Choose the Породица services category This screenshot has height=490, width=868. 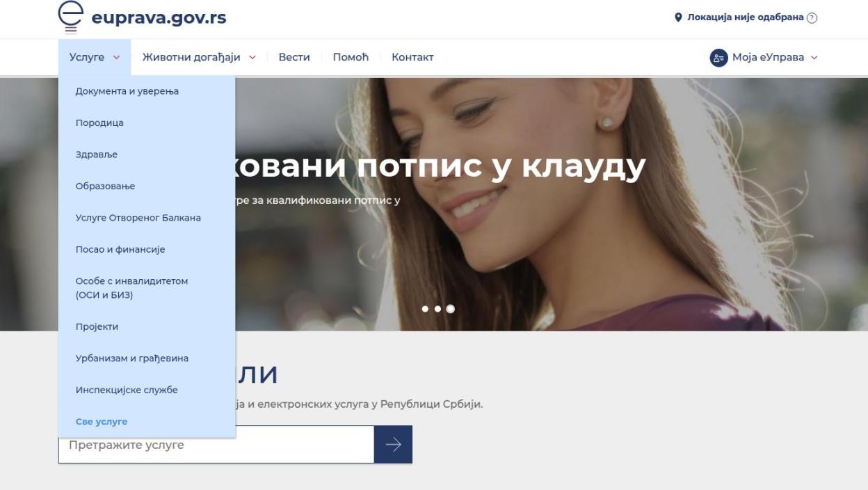(99, 123)
